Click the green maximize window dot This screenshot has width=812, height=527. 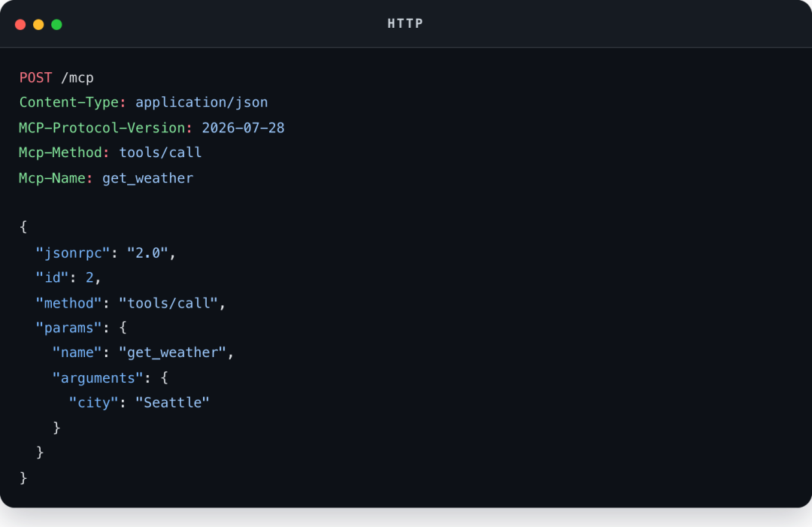(x=56, y=24)
